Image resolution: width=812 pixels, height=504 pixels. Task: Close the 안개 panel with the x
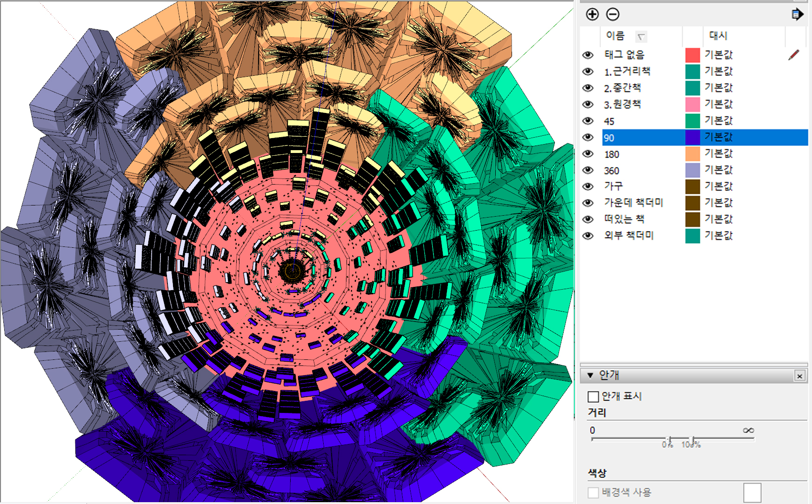pos(799,376)
